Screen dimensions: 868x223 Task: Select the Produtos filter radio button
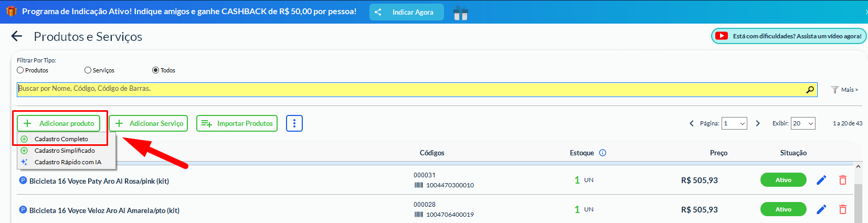click(x=20, y=70)
